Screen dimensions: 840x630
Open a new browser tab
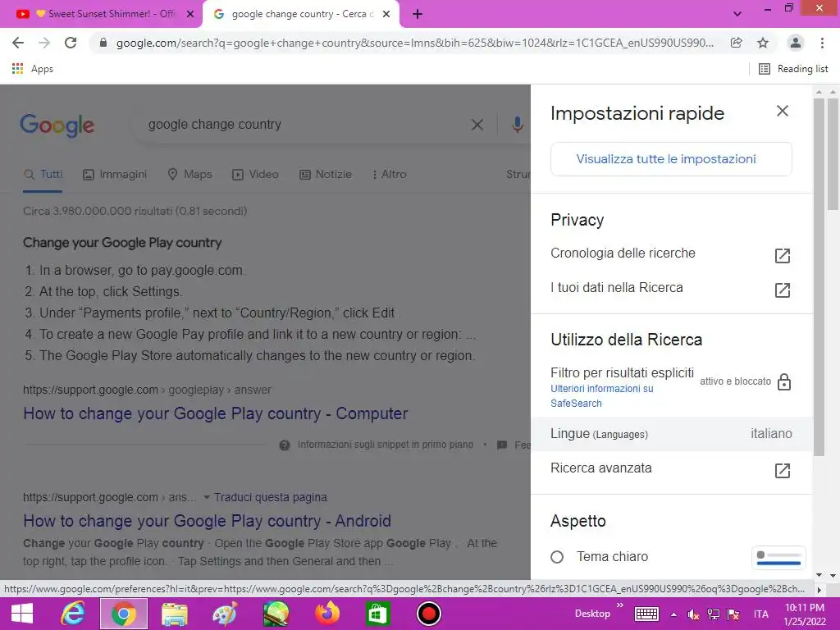[x=418, y=14]
